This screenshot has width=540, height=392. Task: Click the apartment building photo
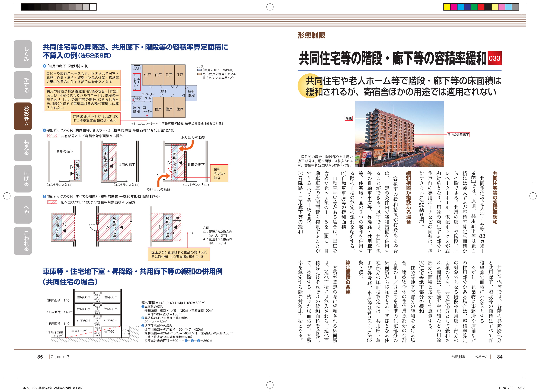(400, 134)
